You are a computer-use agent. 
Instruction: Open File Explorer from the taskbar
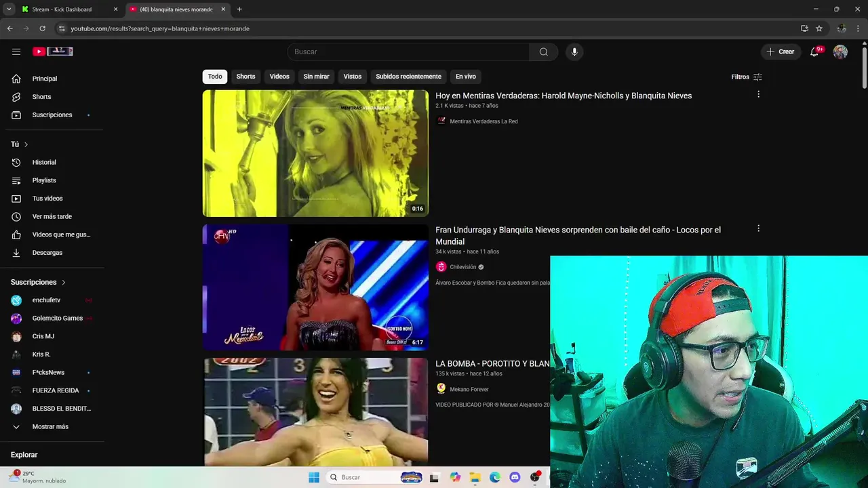point(475,477)
